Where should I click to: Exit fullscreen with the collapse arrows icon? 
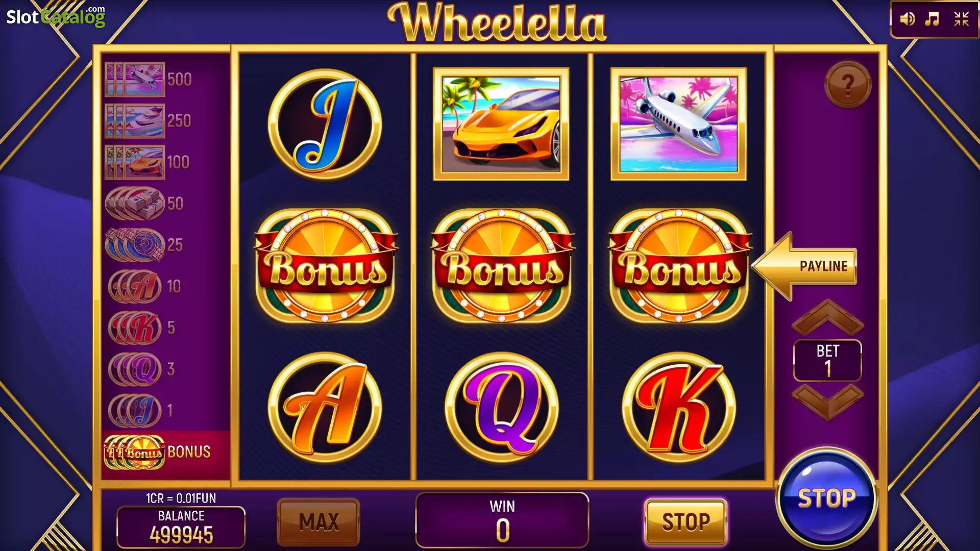961,19
